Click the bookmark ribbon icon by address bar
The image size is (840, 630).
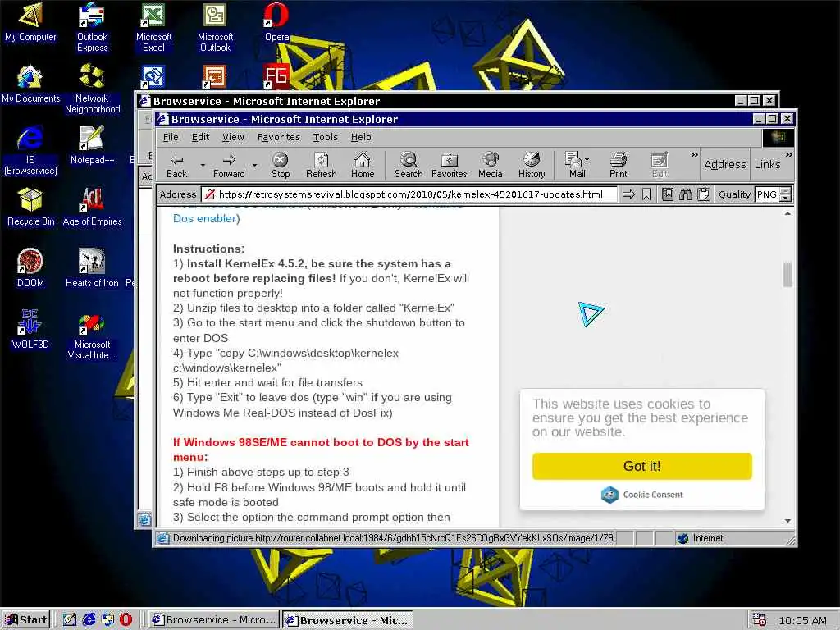tap(646, 194)
